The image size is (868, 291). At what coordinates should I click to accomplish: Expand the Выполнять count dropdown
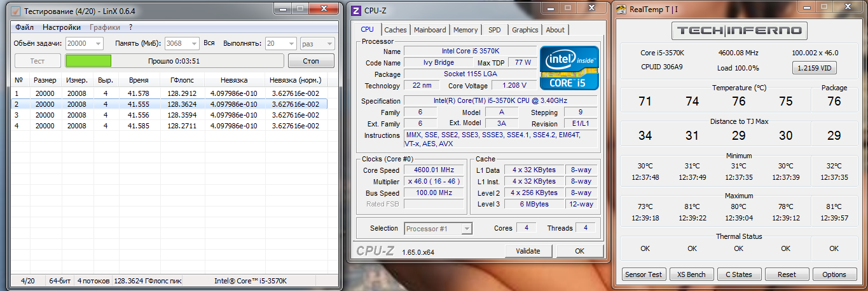[291, 43]
